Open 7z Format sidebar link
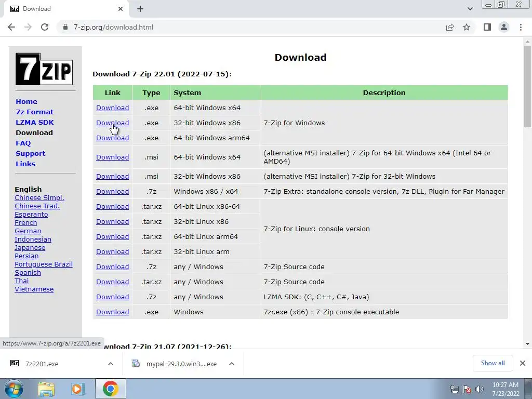 pyautogui.click(x=34, y=112)
